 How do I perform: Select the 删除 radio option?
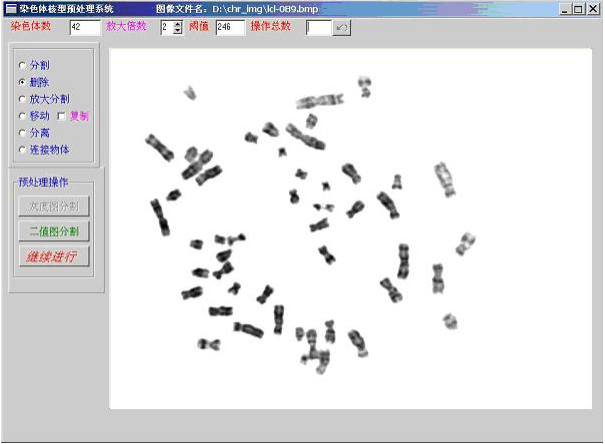pos(22,82)
